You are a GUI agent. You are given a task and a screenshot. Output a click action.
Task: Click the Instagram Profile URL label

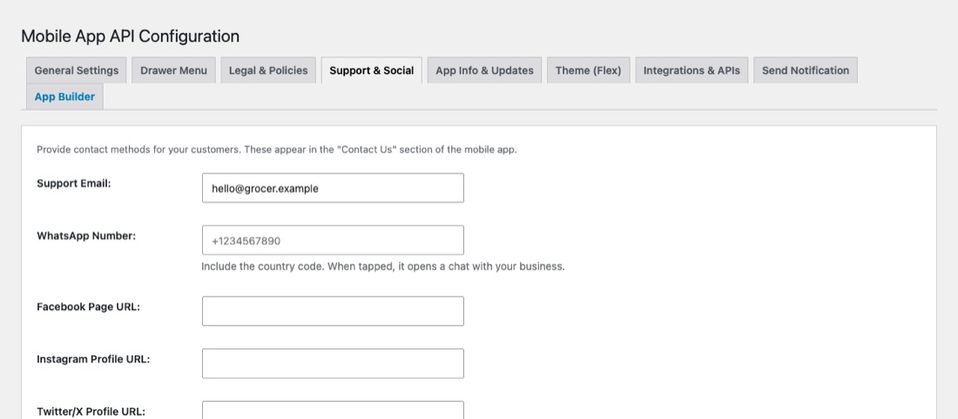[93, 359]
